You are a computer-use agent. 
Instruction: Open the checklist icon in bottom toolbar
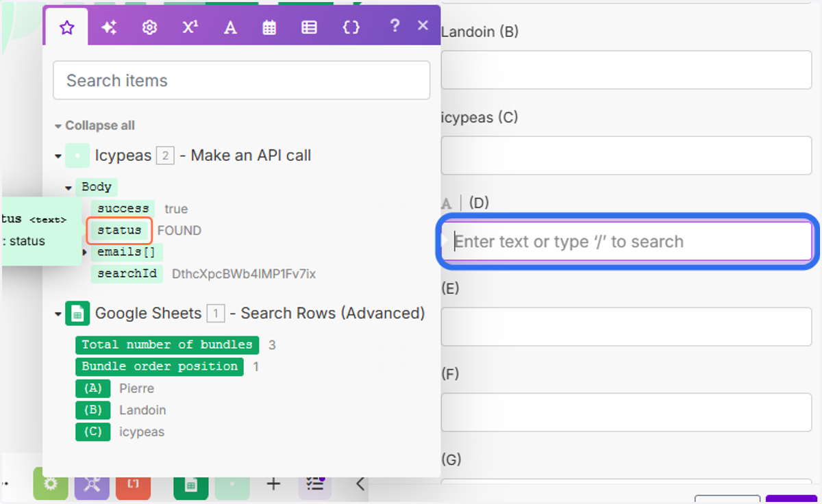314,483
